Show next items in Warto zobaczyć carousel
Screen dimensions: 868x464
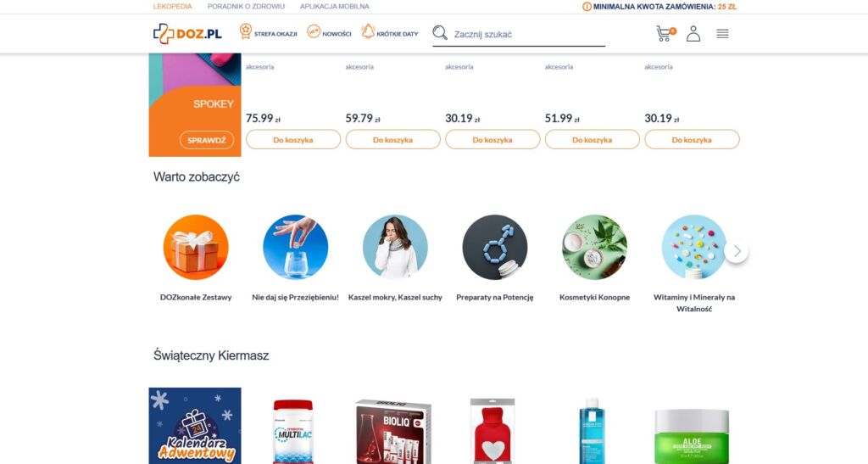coord(737,251)
